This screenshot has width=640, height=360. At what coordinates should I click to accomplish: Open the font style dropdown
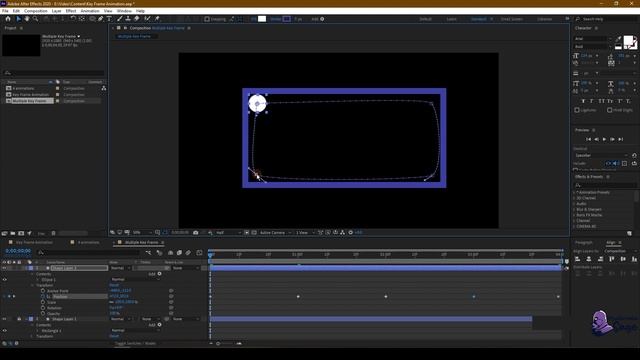pos(593,47)
